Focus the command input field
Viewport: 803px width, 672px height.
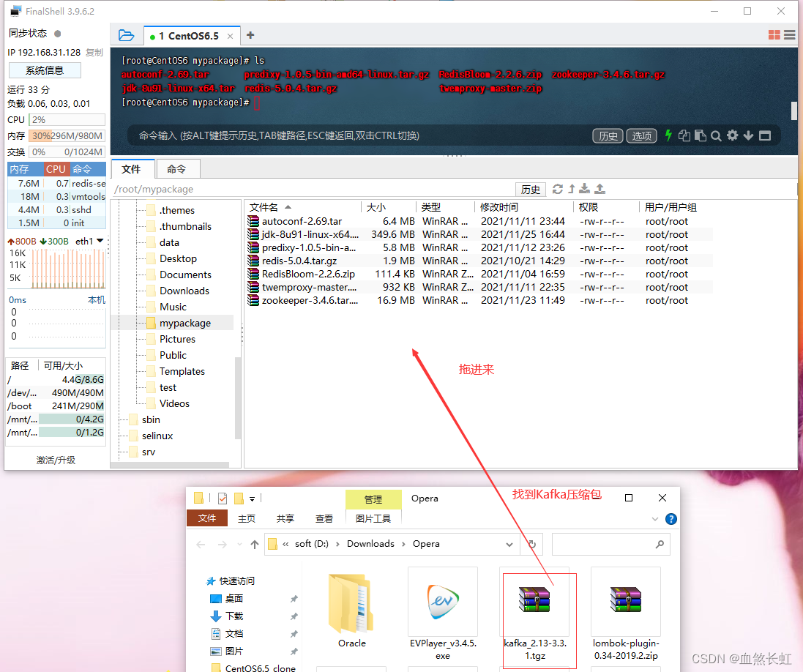[x=359, y=135]
